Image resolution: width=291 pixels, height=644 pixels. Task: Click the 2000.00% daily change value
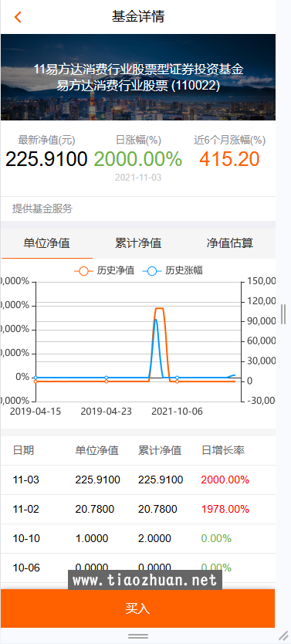tap(138, 159)
